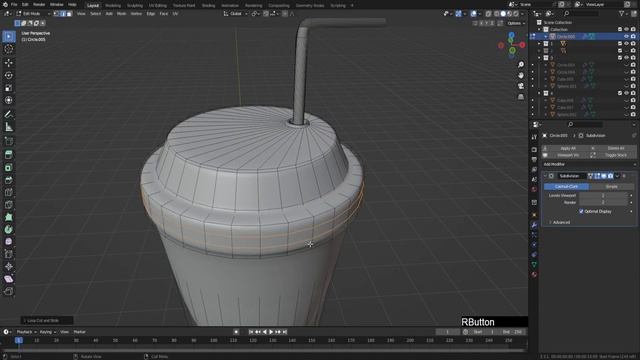This screenshot has width=640, height=360.
Task: Open the Render menu
Action: coord(39,4)
